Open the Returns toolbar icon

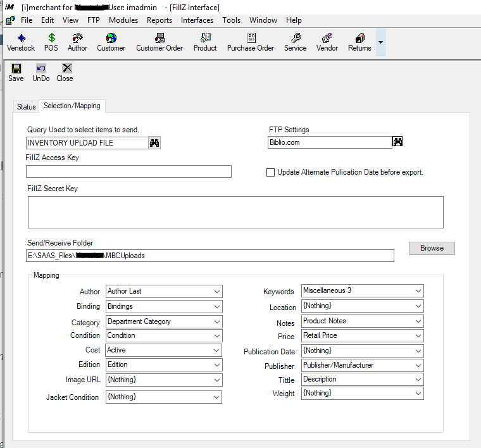point(359,42)
